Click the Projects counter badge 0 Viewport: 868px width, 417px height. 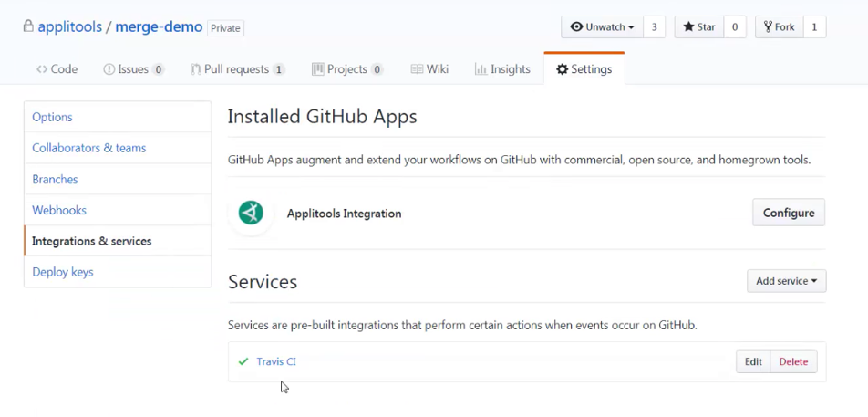click(377, 69)
